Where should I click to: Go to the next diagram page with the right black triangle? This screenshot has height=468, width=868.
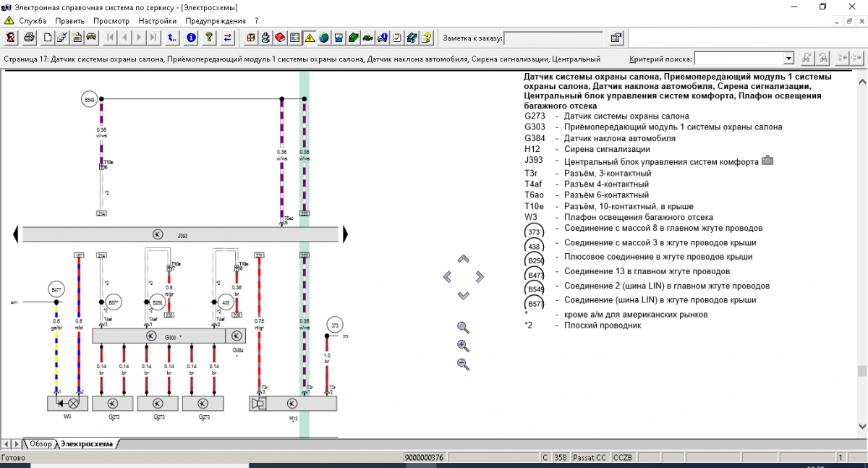(x=346, y=234)
